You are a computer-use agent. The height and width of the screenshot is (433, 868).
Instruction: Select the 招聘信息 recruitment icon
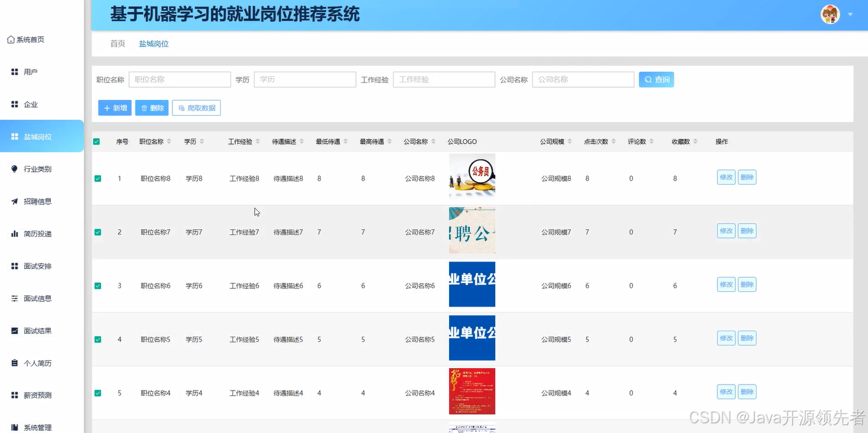click(14, 201)
